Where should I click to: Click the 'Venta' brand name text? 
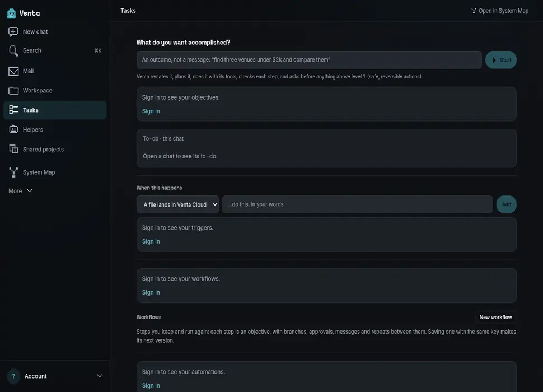[x=30, y=13]
